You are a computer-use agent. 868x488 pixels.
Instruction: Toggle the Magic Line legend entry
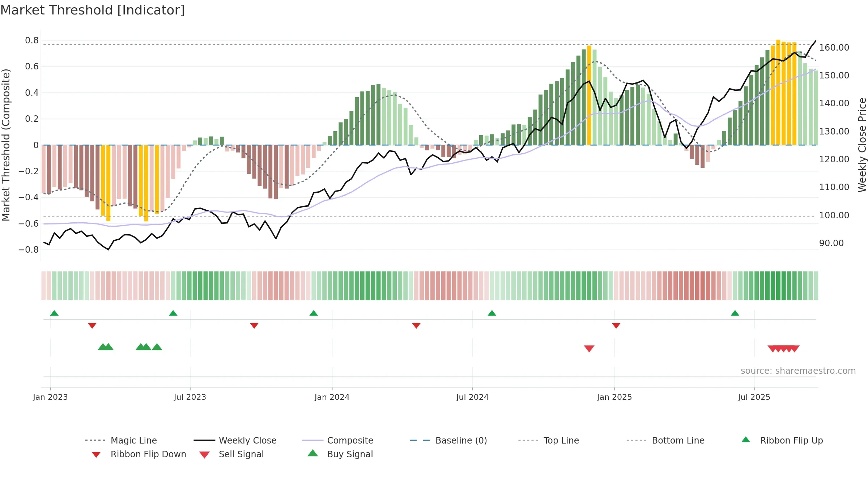[x=121, y=440]
